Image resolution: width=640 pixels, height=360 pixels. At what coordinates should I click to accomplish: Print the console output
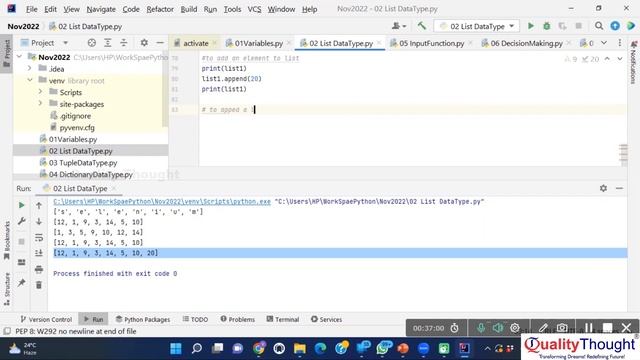pos(39,269)
